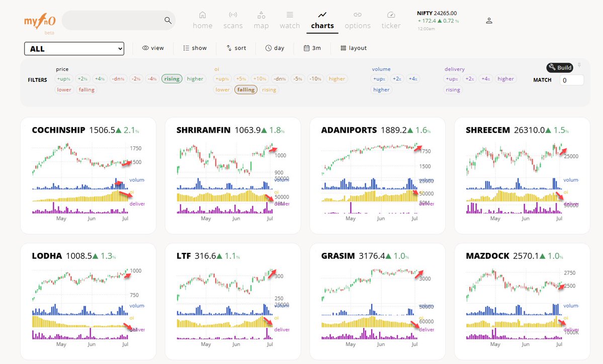
Task: Enable the volume higher filter
Action: coord(382,89)
